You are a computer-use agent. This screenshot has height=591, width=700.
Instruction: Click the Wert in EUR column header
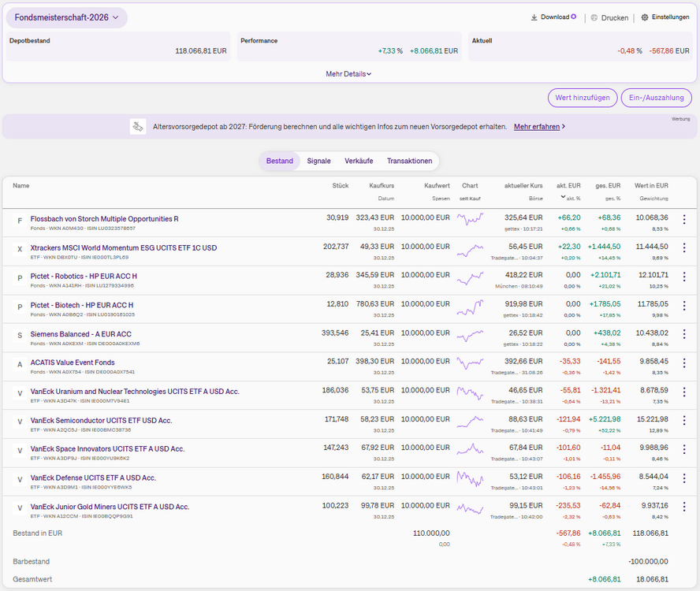click(651, 186)
